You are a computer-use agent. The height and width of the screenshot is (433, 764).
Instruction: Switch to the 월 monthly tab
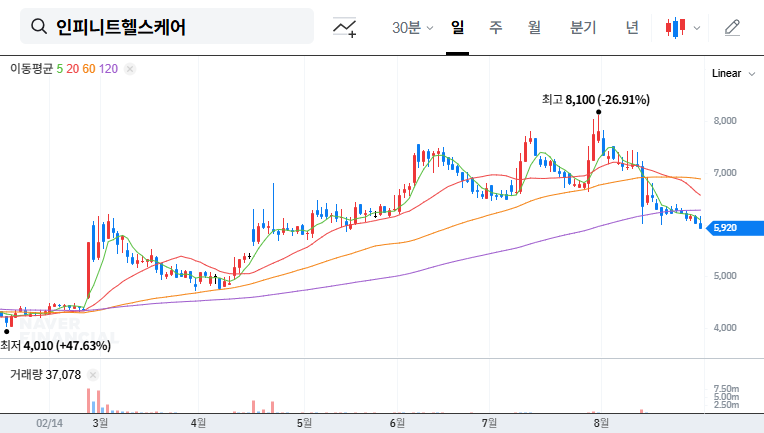click(535, 27)
